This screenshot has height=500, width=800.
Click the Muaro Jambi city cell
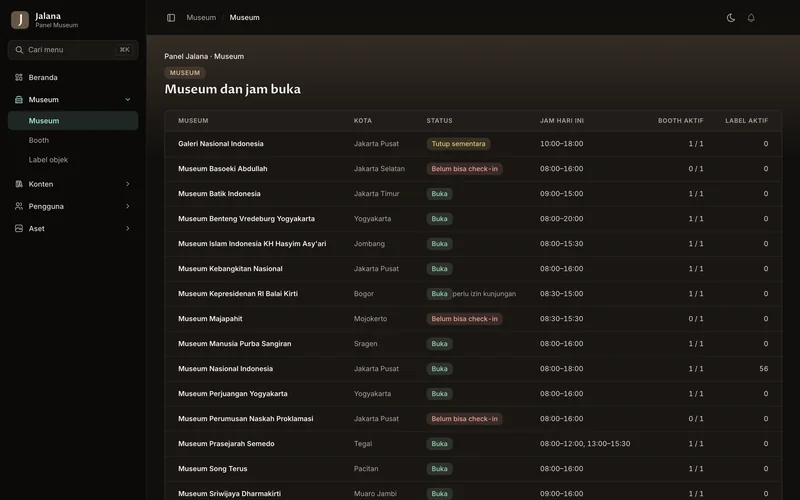375,494
